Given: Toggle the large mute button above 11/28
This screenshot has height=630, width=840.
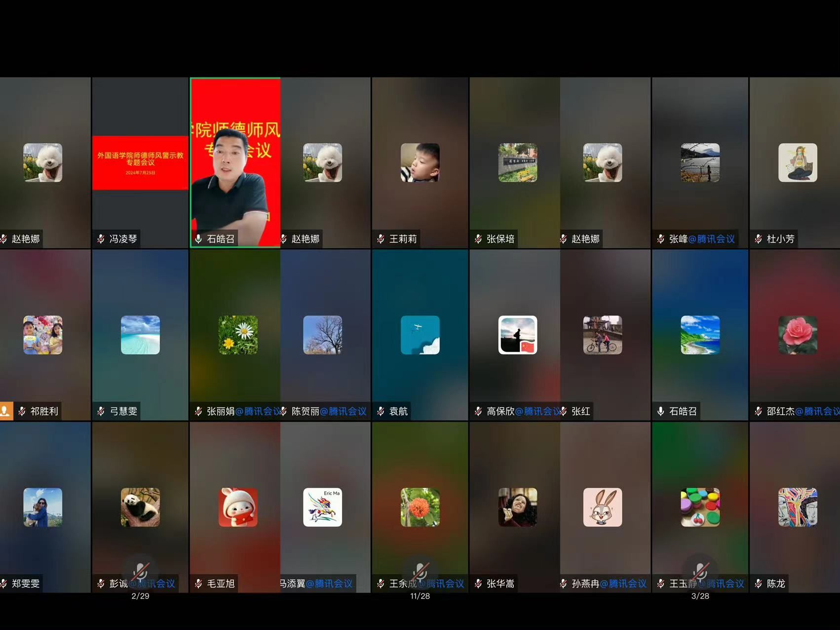Looking at the screenshot, I should [x=420, y=572].
